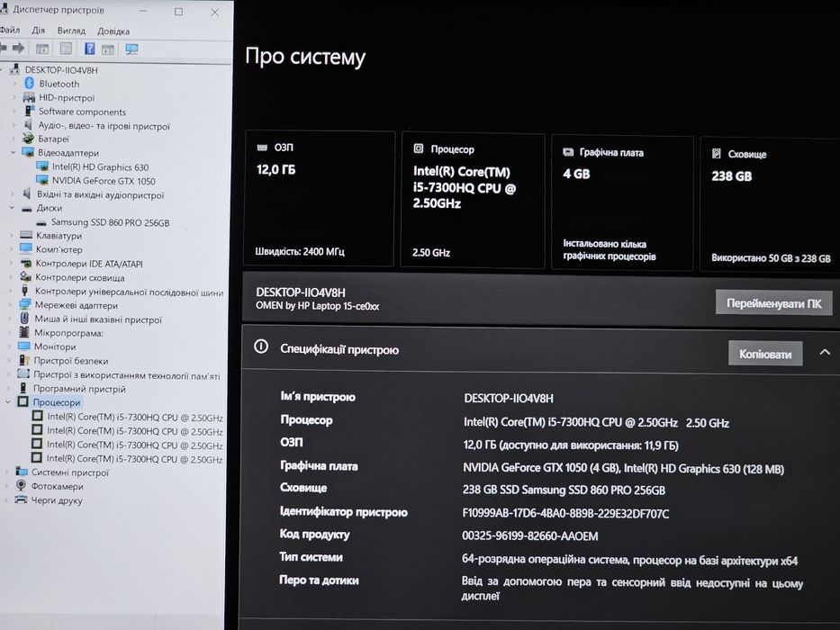Open the Довідка menu

tap(113, 31)
